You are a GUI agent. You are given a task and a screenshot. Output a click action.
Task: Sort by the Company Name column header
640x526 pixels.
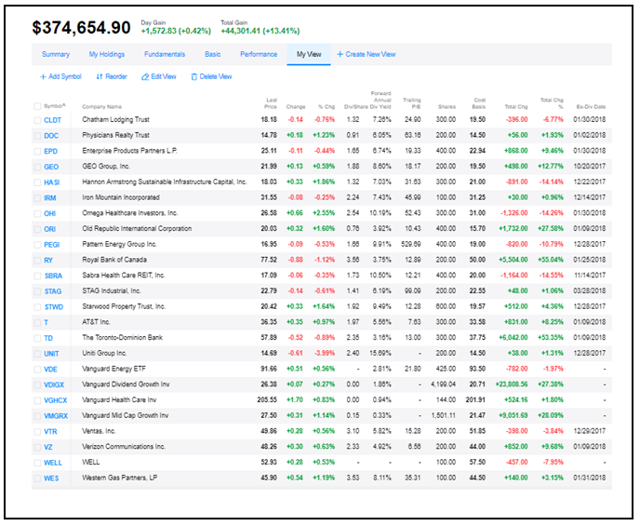click(x=102, y=107)
